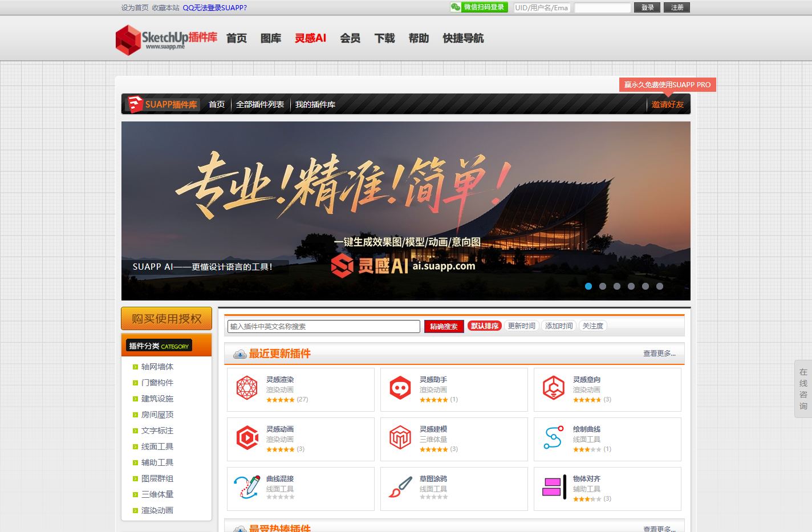The image size is (812, 532).
Task: Open the 专业!精准!简单! banner image
Action: point(406,211)
